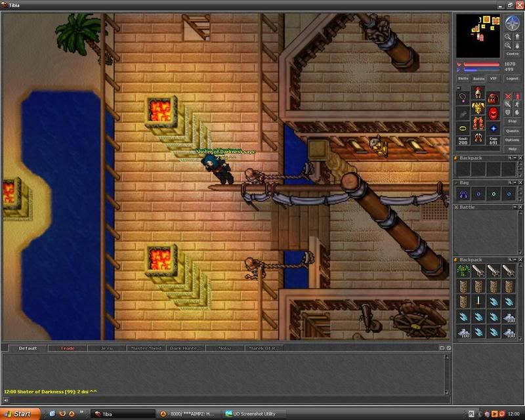Switch to Master Mynd chat tab
The width and height of the screenshot is (525, 420).
point(146,348)
